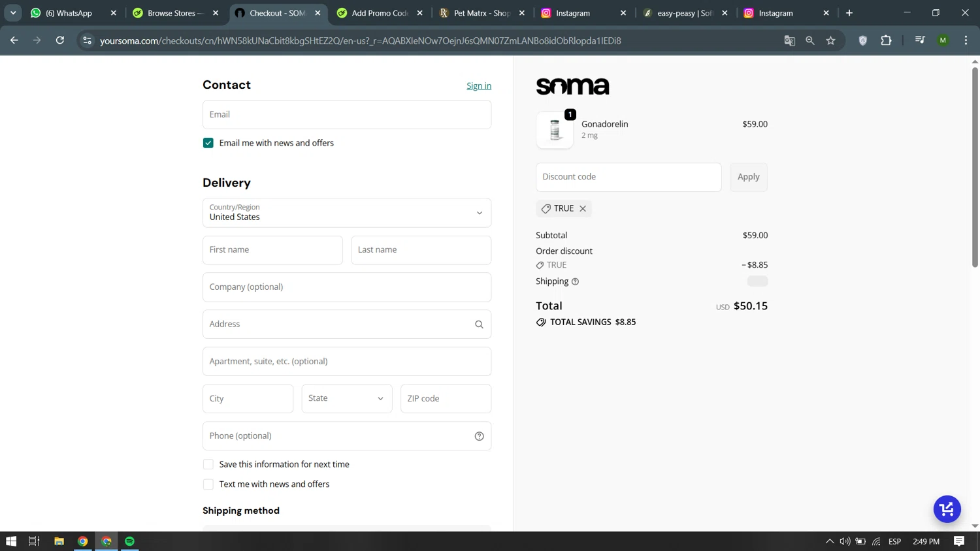The width and height of the screenshot is (980, 551).
Task: Click the Discount code field
Action: click(x=629, y=177)
